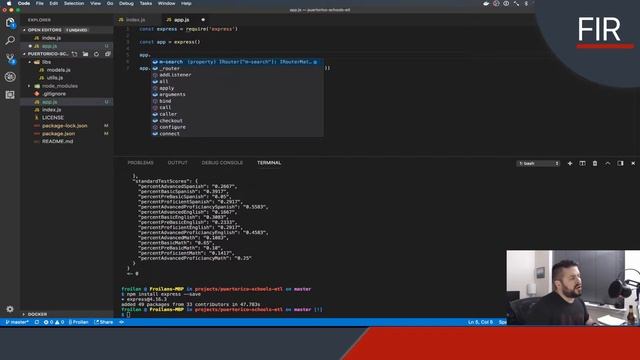Click the Share button in status bar

104,322
